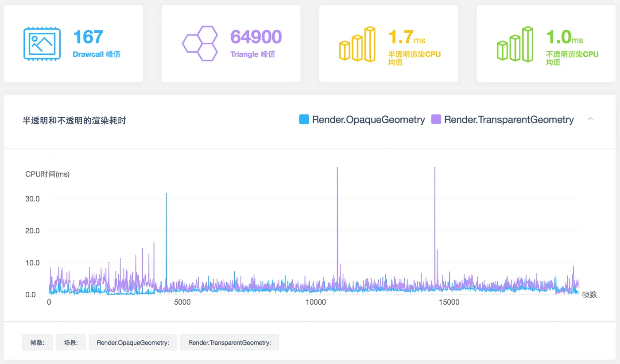This screenshot has height=364, width=620.
Task: Click the 1.7 ms value
Action: click(407, 37)
